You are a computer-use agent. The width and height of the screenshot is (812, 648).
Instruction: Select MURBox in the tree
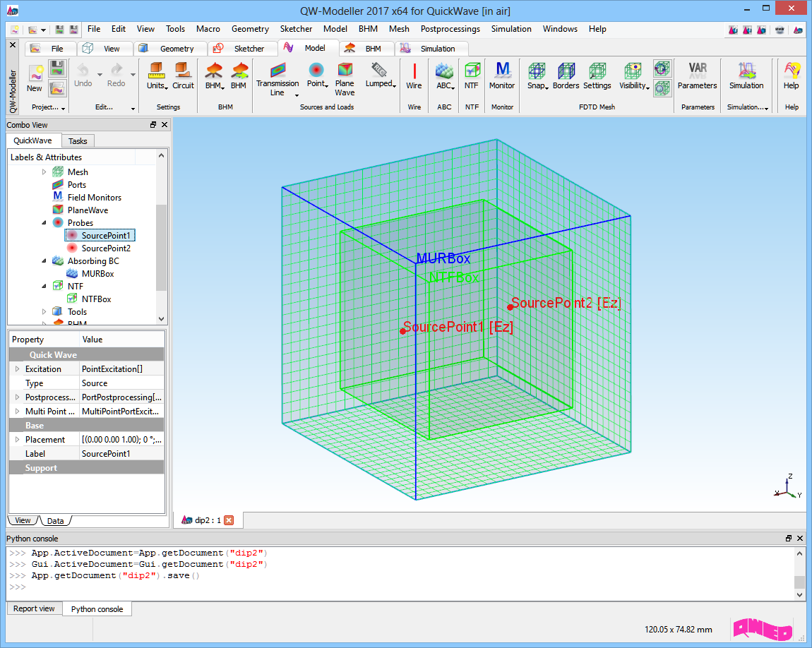point(97,273)
